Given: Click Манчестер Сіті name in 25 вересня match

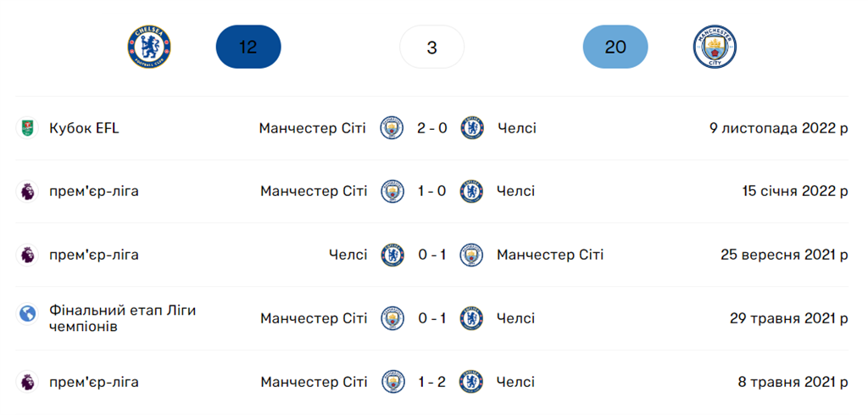Looking at the screenshot, I should pyautogui.click(x=550, y=255).
